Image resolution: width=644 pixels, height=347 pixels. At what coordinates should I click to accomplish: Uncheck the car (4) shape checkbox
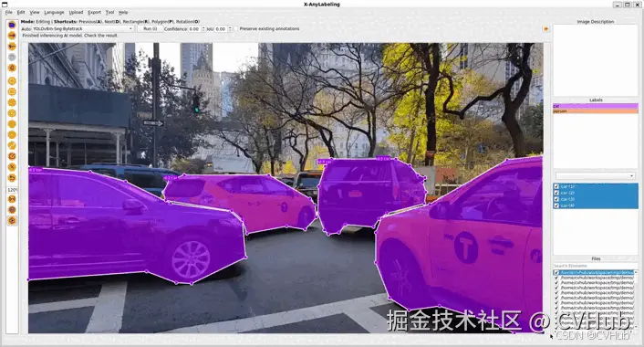point(556,205)
